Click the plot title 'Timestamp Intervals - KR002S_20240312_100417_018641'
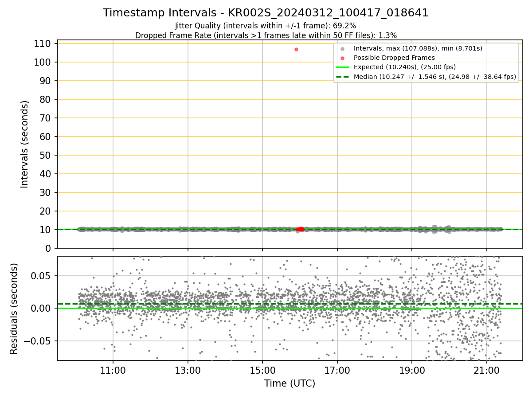The width and height of the screenshot is (532, 399). coord(266,13)
